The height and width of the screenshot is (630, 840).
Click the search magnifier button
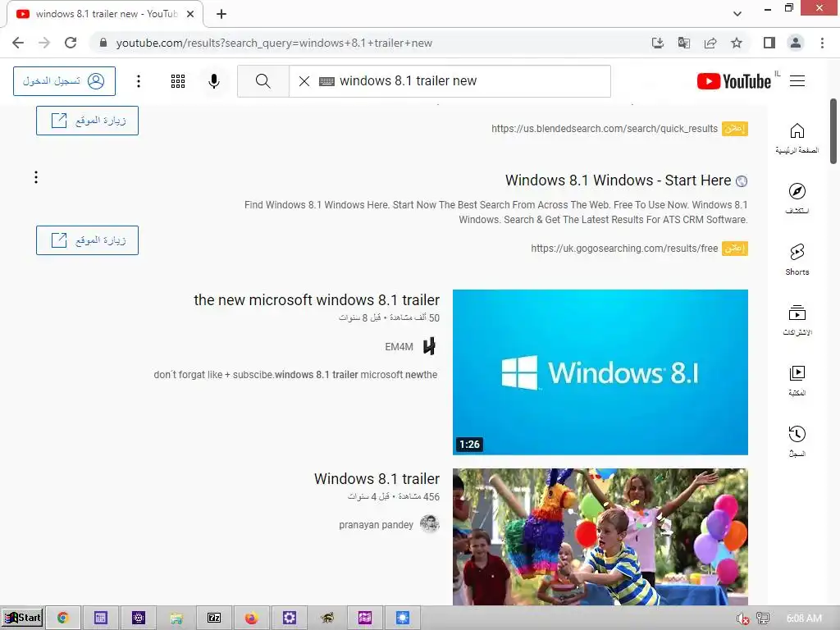[263, 81]
